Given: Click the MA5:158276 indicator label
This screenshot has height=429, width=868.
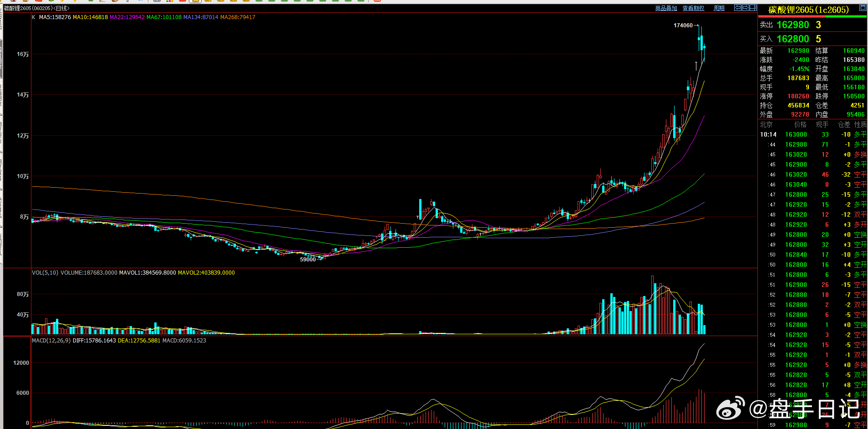Looking at the screenshot, I should (55, 17).
